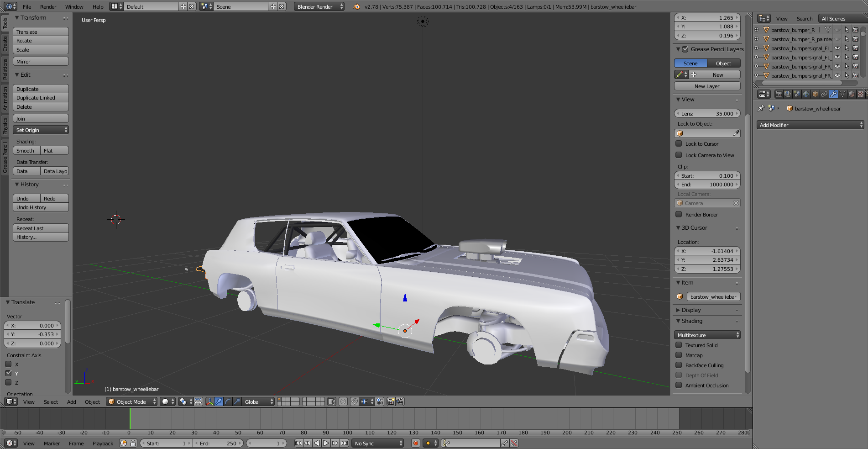Open the Object Mode selector dropdown

(132, 402)
